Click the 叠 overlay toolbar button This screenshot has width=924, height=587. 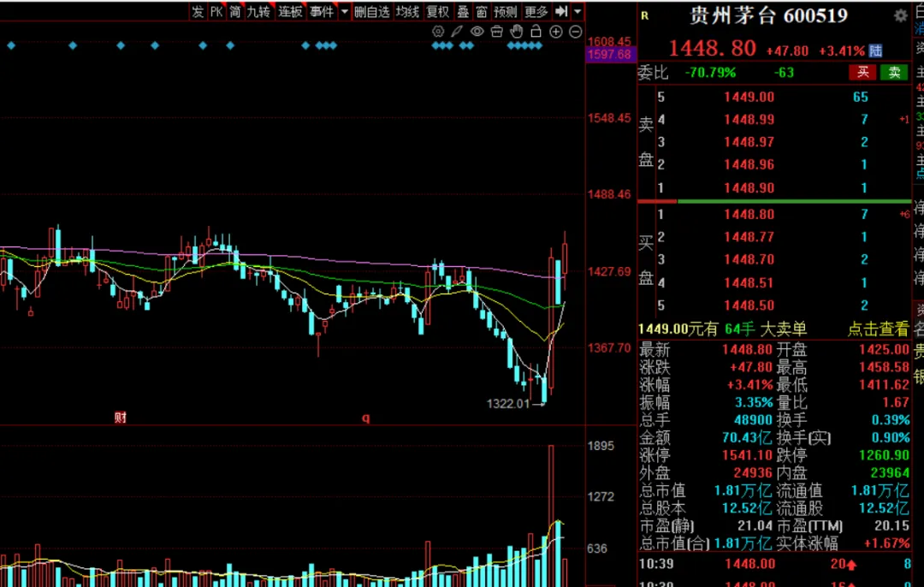pyautogui.click(x=463, y=11)
